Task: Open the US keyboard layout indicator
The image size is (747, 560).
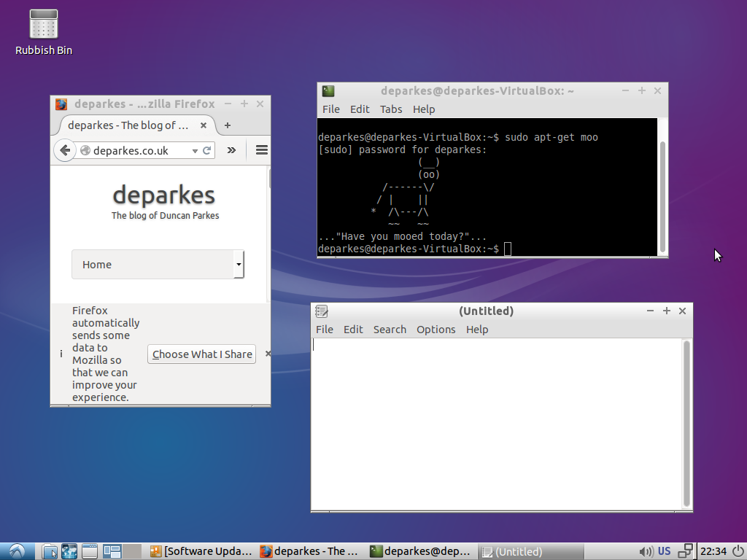Action: click(x=664, y=551)
